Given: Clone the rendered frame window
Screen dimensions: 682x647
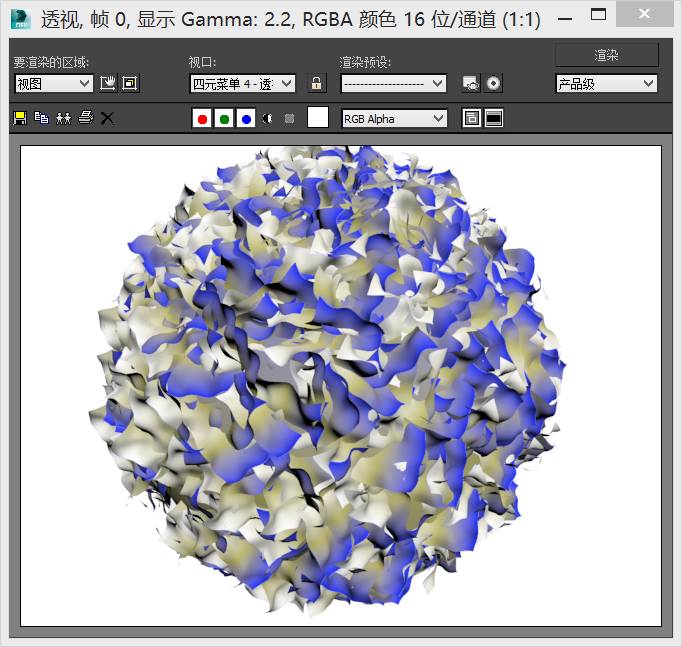Looking at the screenshot, I should click(x=64, y=118).
